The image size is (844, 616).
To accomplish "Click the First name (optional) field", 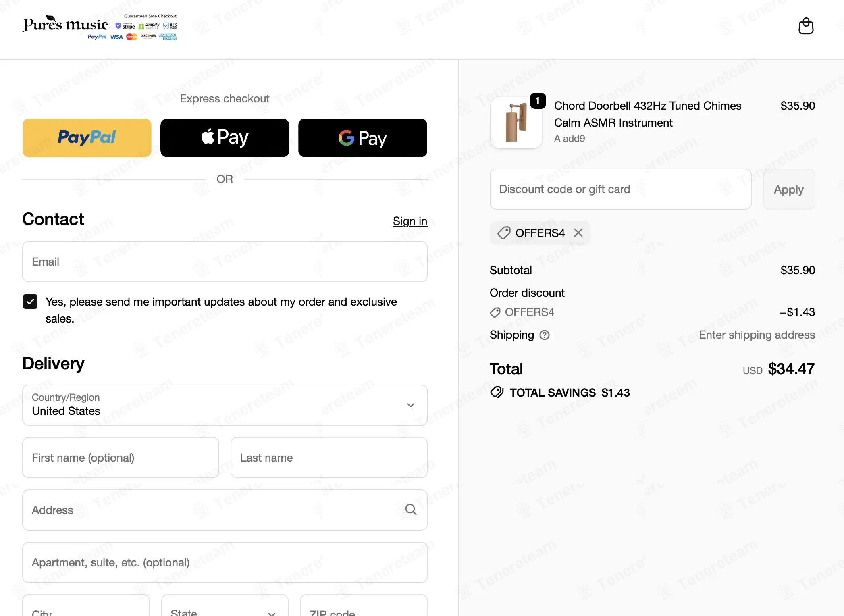I will (121, 458).
